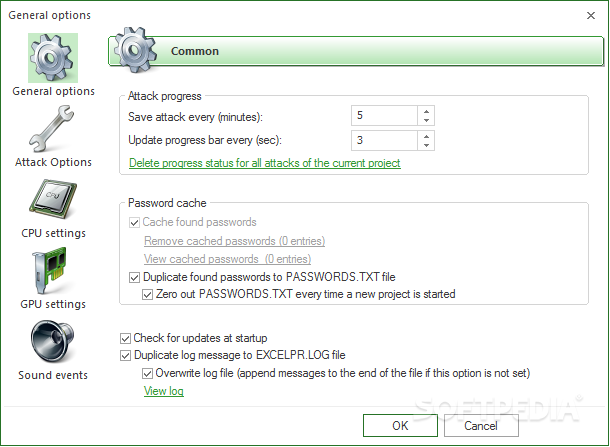Toggle Duplicate log message to EXCELPR.LOG
Image resolution: width=610 pixels, height=447 pixels.
pyautogui.click(x=125, y=356)
